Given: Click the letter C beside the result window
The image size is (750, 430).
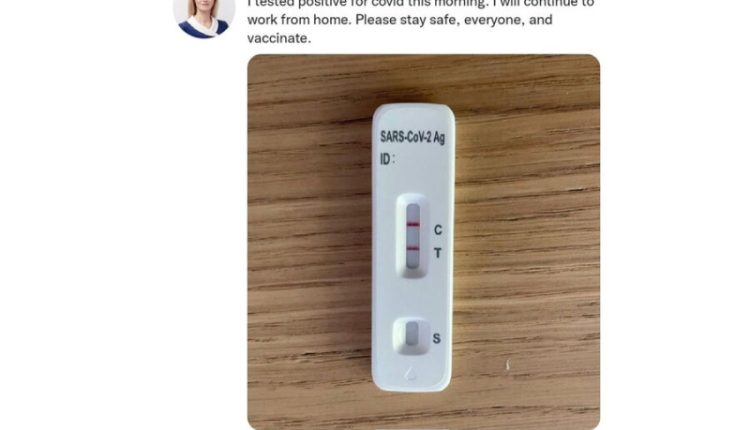Looking at the screenshot, I should (438, 230).
